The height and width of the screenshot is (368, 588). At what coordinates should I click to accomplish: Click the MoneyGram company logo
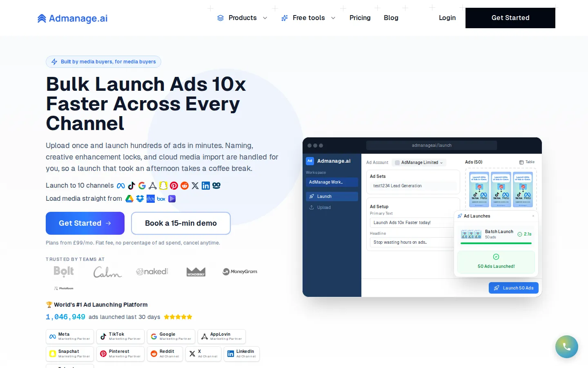tap(240, 272)
